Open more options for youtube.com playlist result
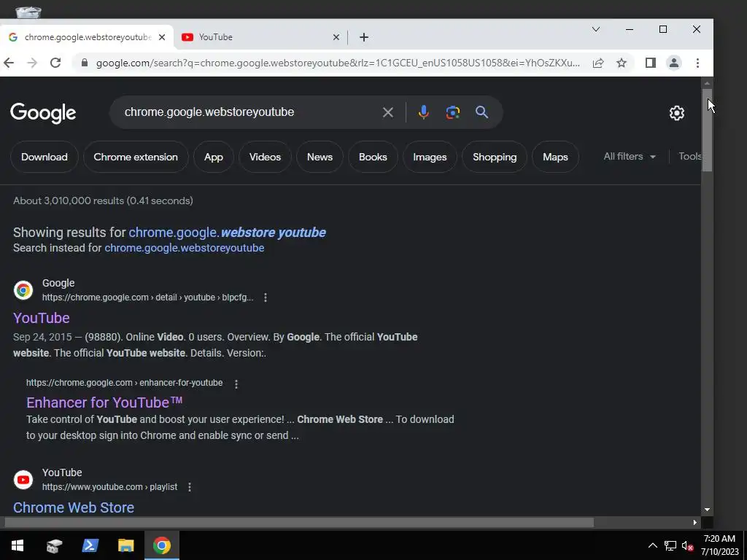The height and width of the screenshot is (560, 747). click(x=190, y=487)
